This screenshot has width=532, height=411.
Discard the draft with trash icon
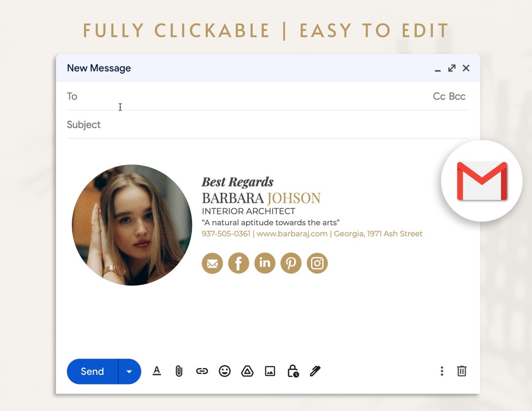(462, 371)
